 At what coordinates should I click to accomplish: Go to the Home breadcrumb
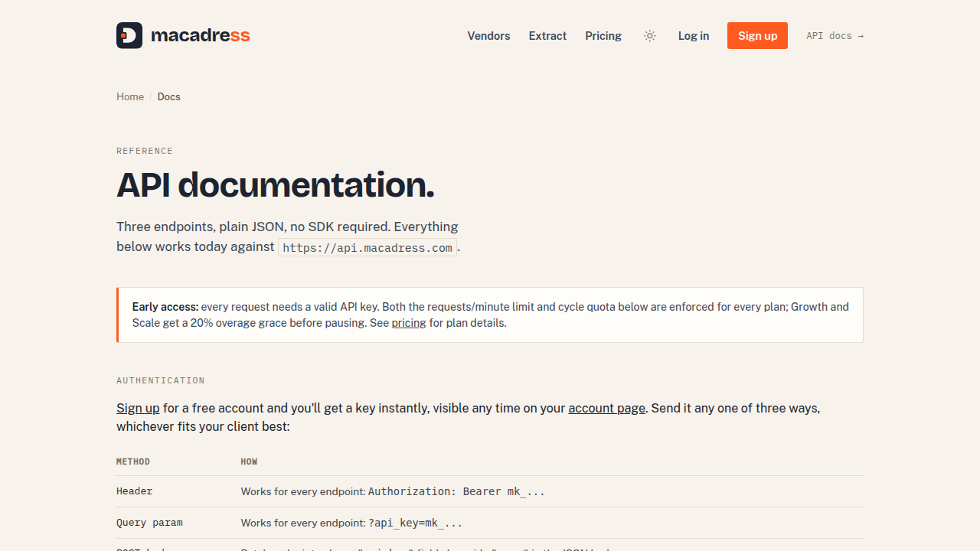tap(130, 96)
